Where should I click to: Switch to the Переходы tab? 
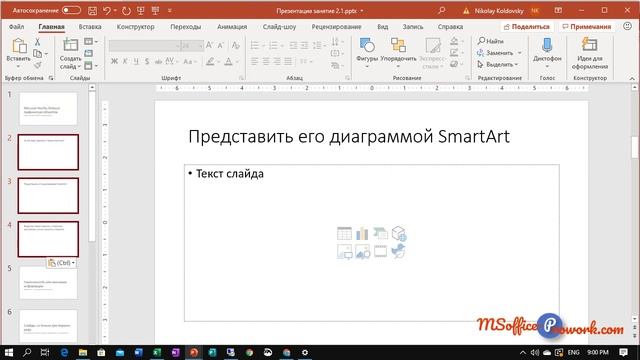(185, 27)
